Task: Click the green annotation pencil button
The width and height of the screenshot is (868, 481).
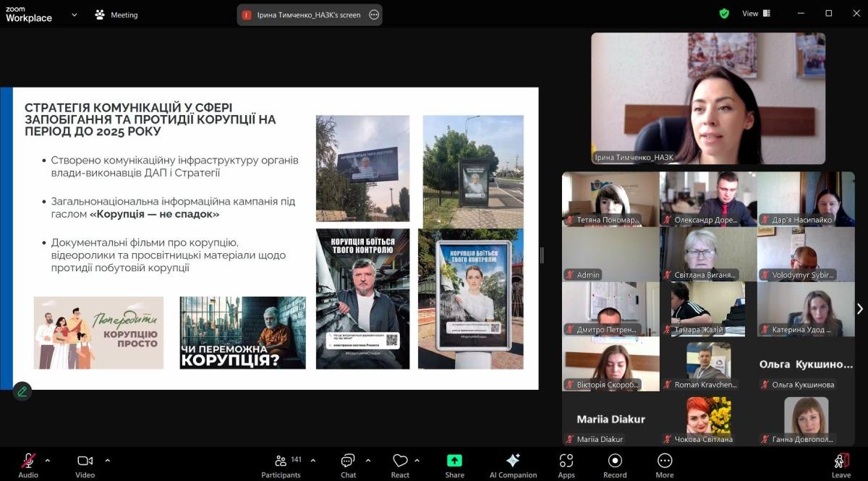Action: (x=22, y=391)
